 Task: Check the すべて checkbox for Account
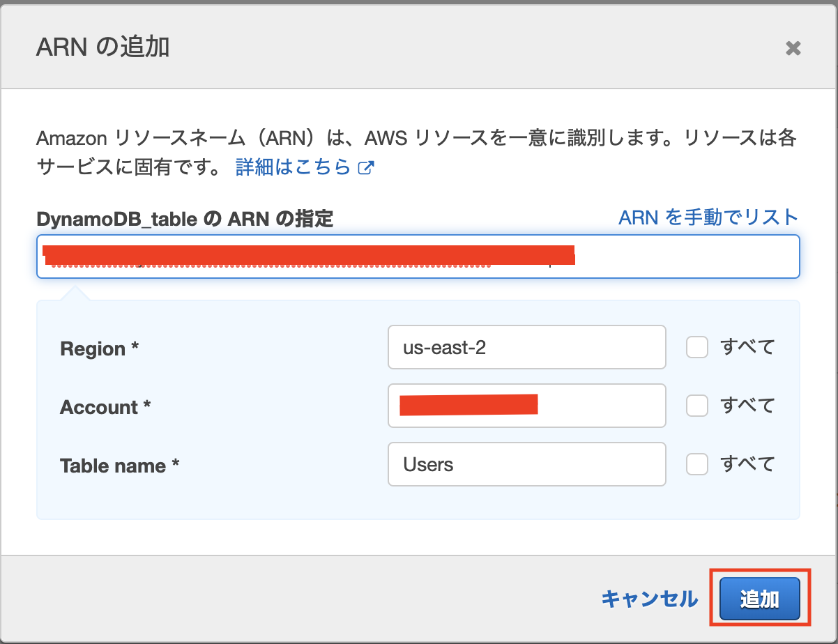click(x=697, y=406)
